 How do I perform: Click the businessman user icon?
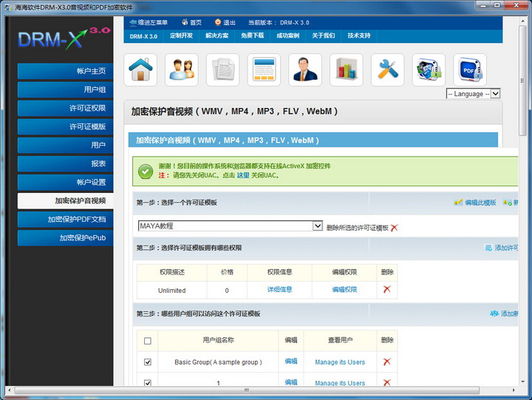[x=305, y=70]
